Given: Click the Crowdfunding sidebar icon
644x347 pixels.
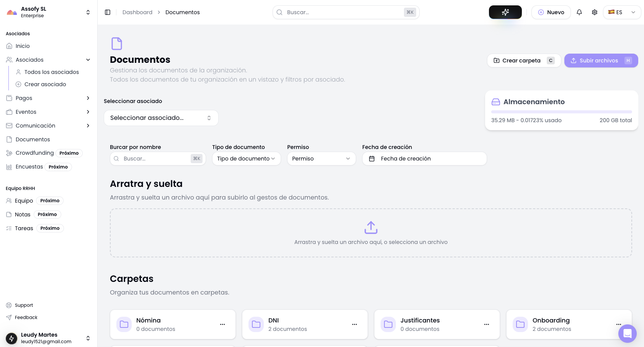Looking at the screenshot, I should [9, 153].
